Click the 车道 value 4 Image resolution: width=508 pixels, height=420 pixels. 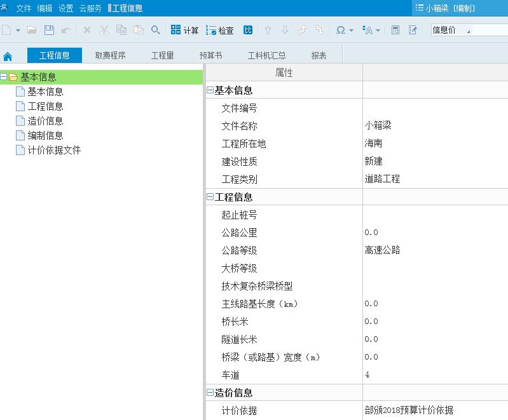coord(367,375)
